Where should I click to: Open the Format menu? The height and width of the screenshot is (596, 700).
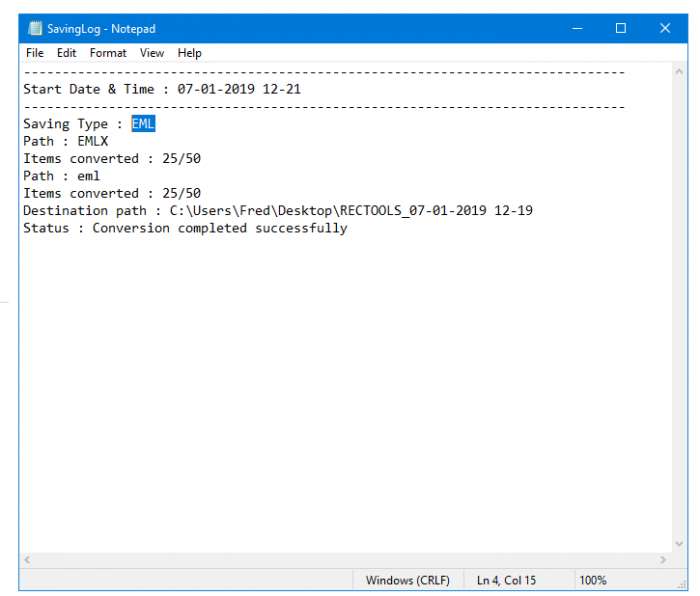tap(108, 53)
